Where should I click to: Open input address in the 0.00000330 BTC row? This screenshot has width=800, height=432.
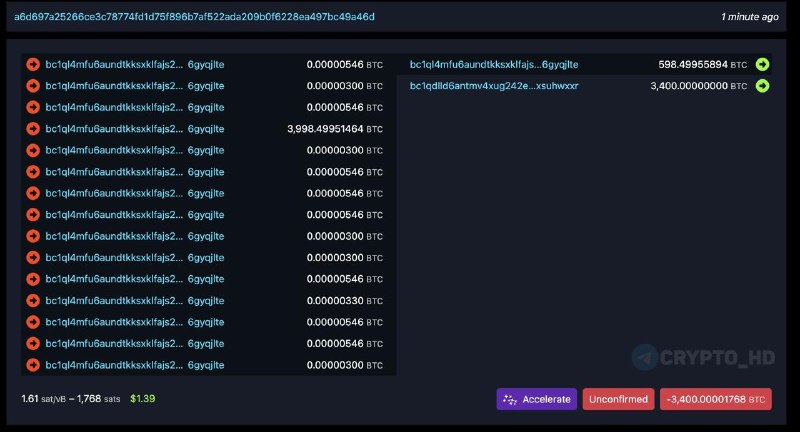pyautogui.click(x=135, y=301)
